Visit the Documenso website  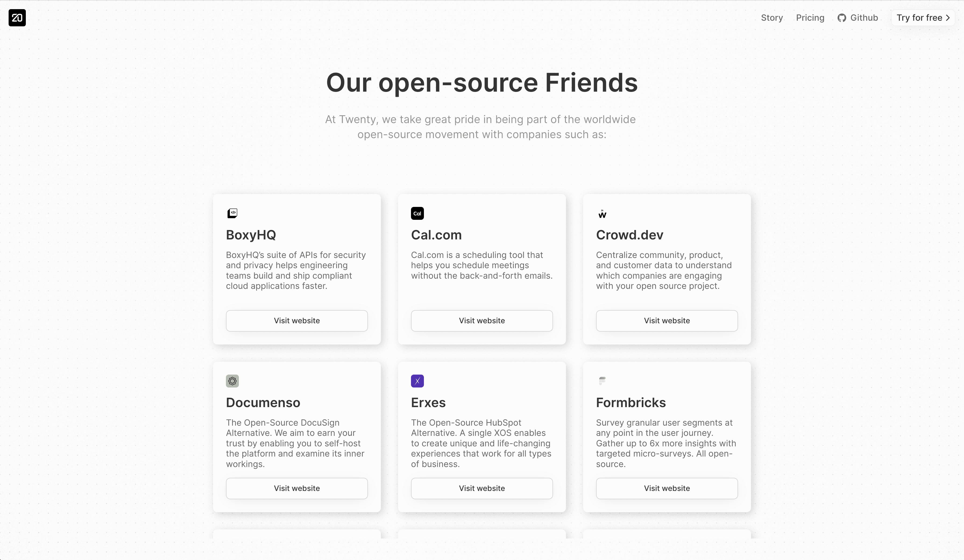pos(296,488)
